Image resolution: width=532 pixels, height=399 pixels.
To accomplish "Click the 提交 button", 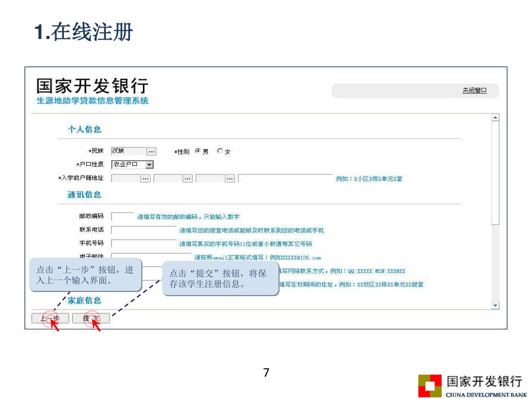I will [91, 318].
